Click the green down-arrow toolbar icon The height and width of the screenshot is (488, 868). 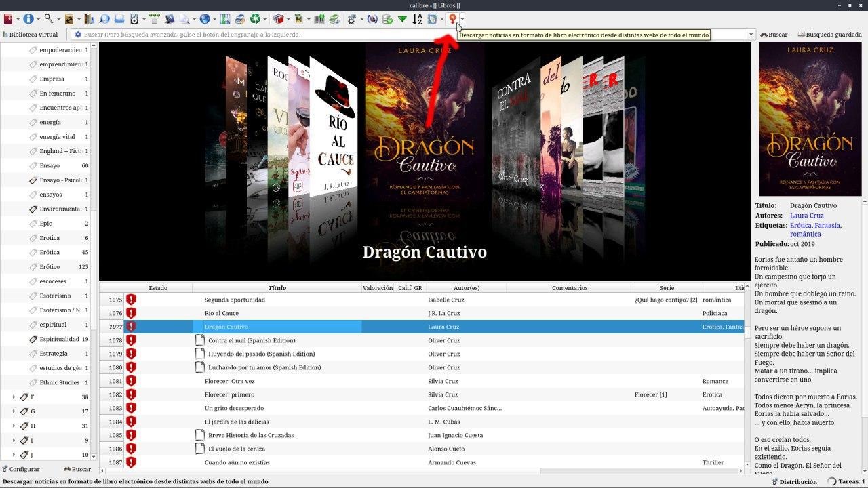click(402, 20)
